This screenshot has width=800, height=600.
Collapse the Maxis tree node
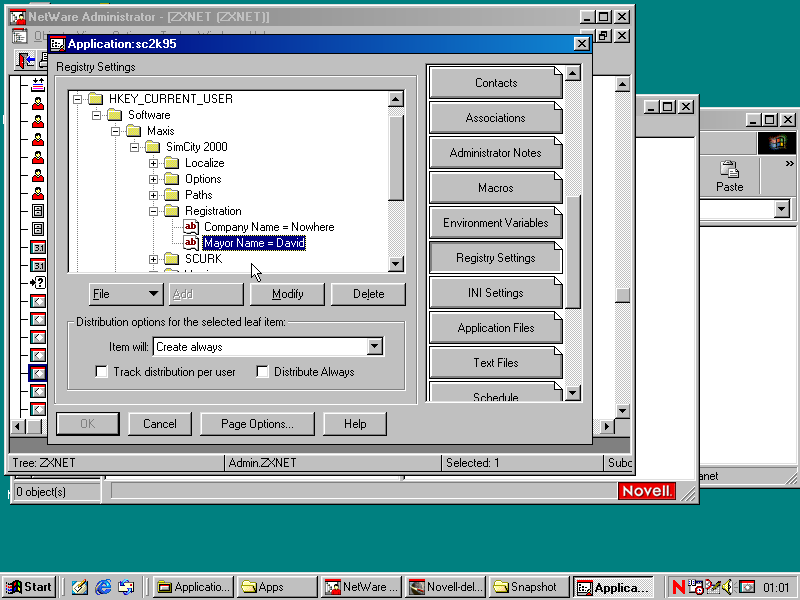pyautogui.click(x=115, y=131)
